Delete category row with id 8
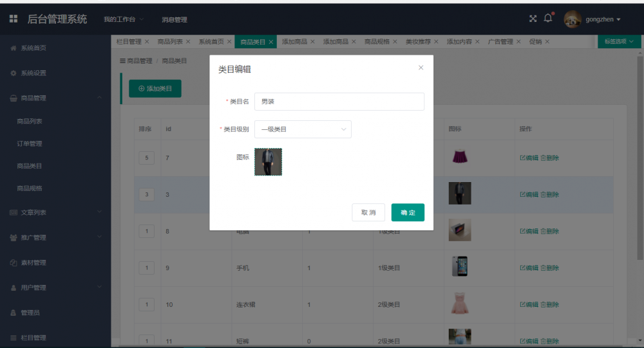The image size is (644, 348). [549, 231]
